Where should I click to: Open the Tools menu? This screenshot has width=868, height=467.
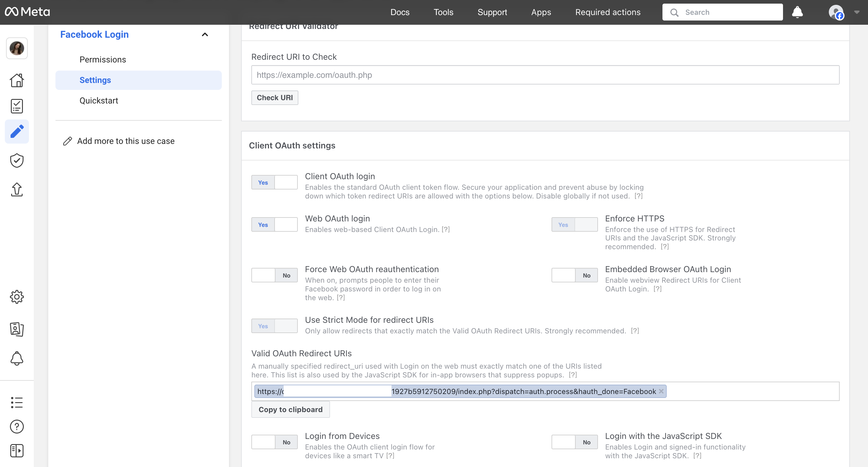click(x=443, y=12)
